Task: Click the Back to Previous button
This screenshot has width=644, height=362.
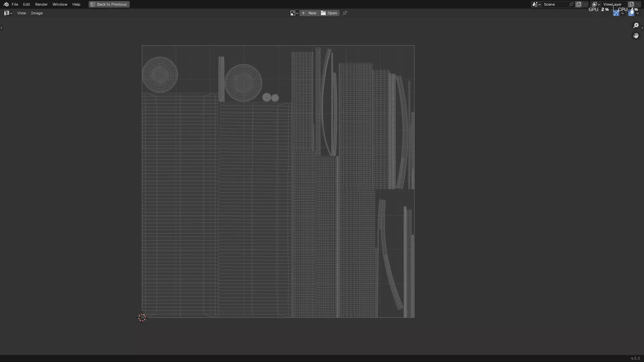Action: tap(109, 4)
